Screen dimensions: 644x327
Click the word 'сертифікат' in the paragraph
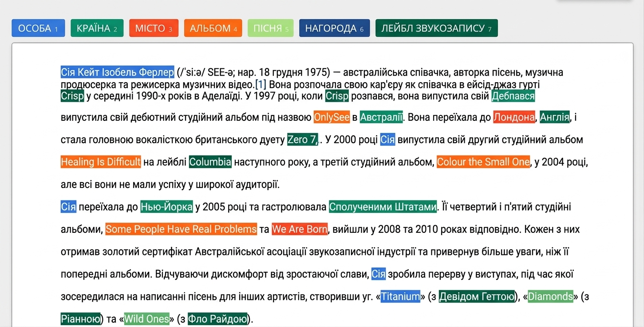point(167,252)
